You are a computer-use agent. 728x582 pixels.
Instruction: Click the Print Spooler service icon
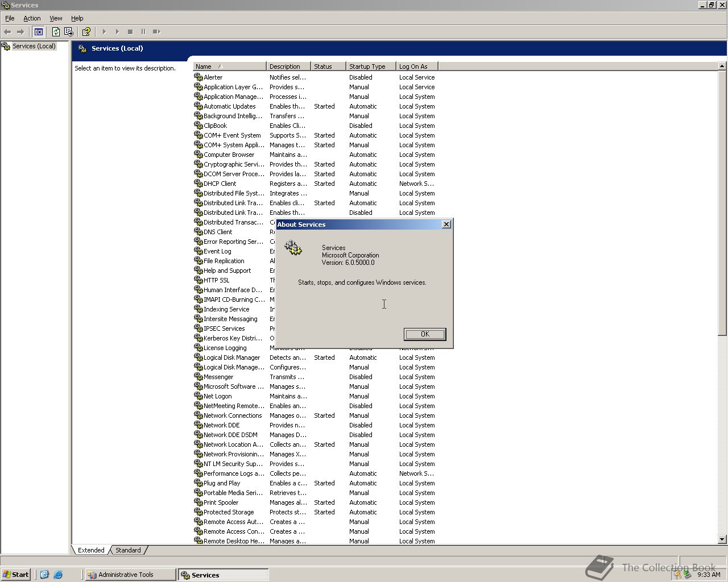198,502
